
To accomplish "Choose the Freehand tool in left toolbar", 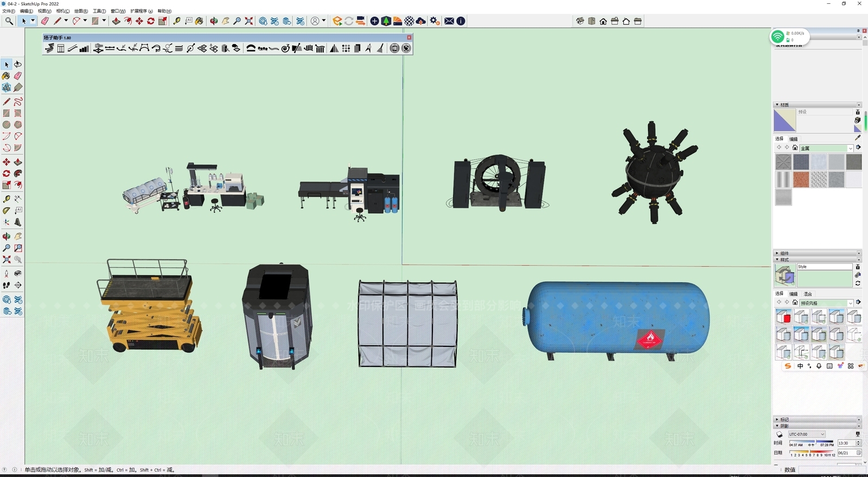I will coord(18,101).
